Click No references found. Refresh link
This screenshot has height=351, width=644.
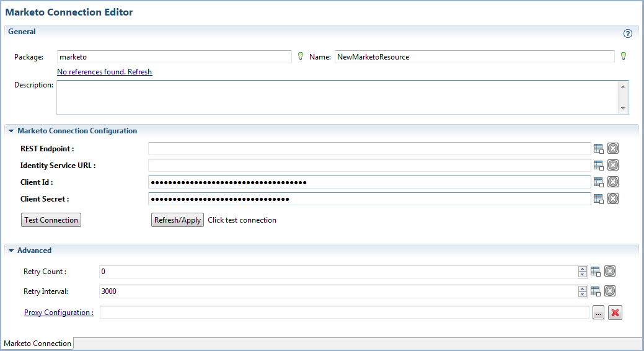pyautogui.click(x=104, y=72)
